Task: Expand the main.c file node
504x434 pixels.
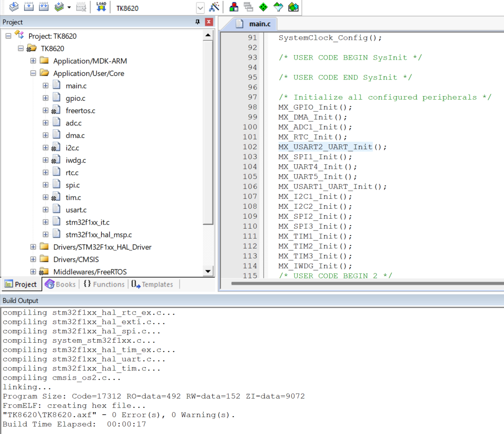Action: coord(46,85)
